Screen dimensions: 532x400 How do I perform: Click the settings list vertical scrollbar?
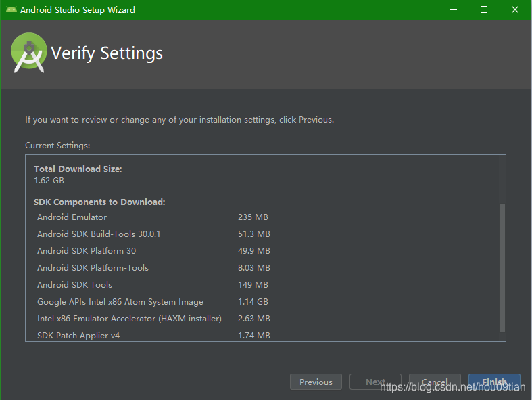(502, 268)
